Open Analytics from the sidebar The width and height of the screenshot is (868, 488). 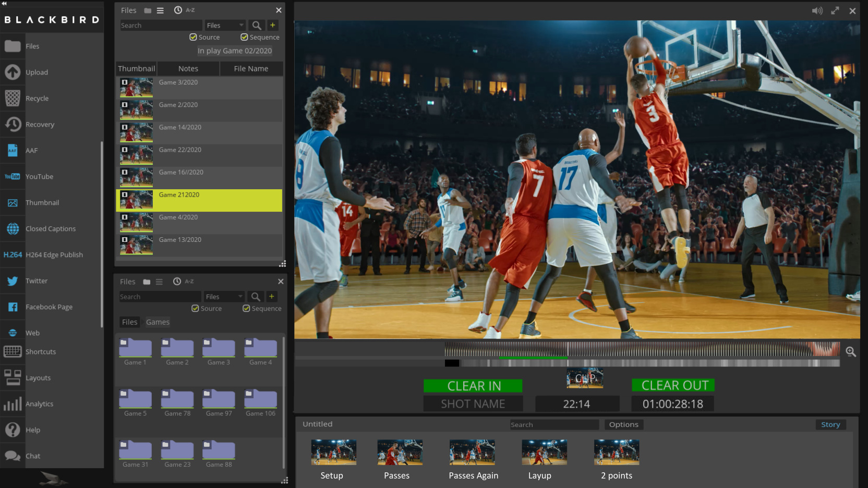tap(13, 404)
